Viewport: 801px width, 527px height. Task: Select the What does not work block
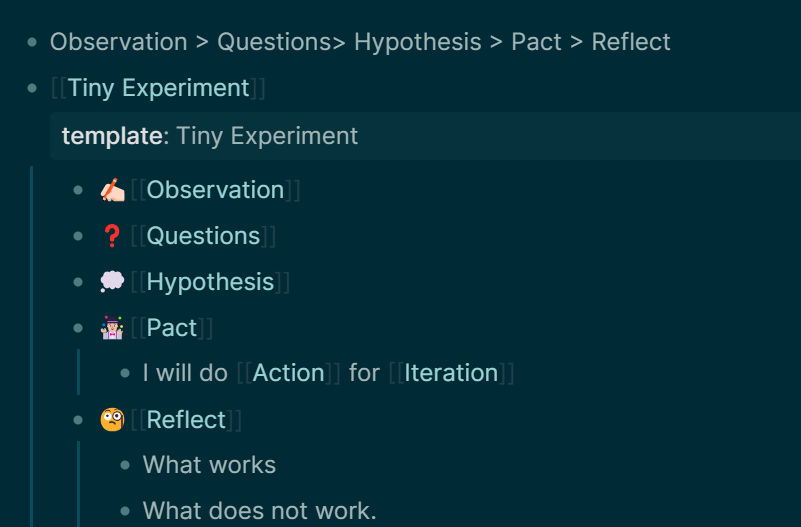coord(260,511)
